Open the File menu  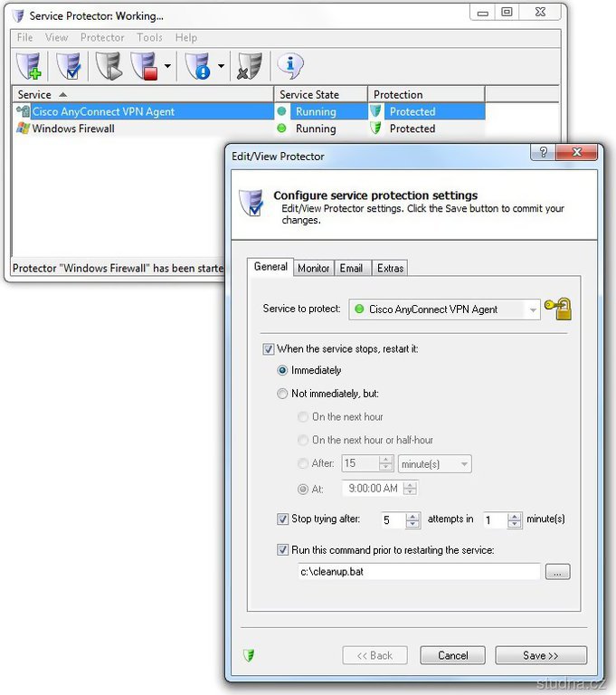pos(24,38)
